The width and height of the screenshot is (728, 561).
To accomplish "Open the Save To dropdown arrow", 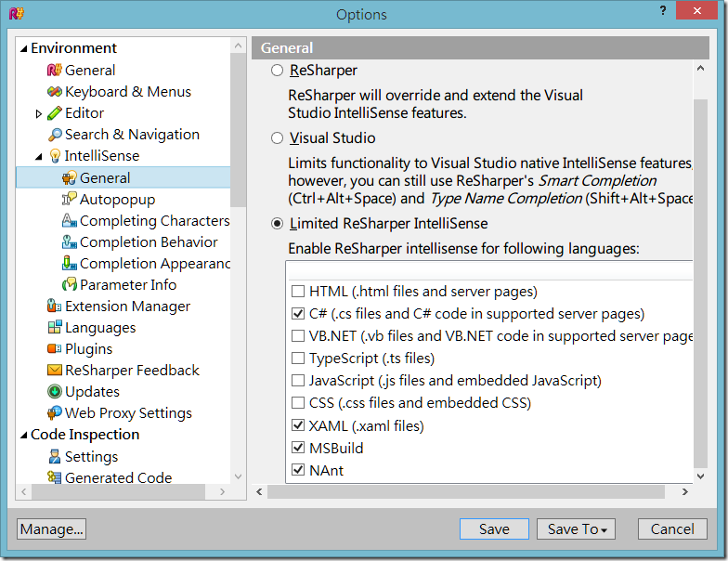I will pyautogui.click(x=604, y=529).
